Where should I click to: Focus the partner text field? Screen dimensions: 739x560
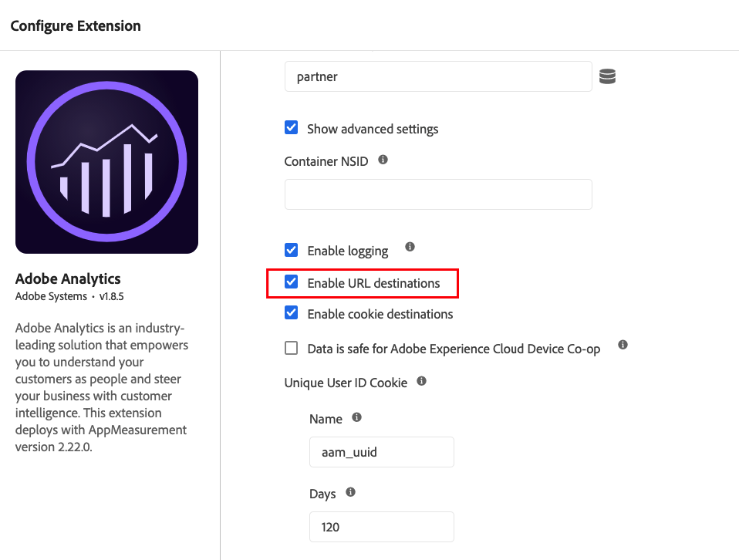[437, 77]
